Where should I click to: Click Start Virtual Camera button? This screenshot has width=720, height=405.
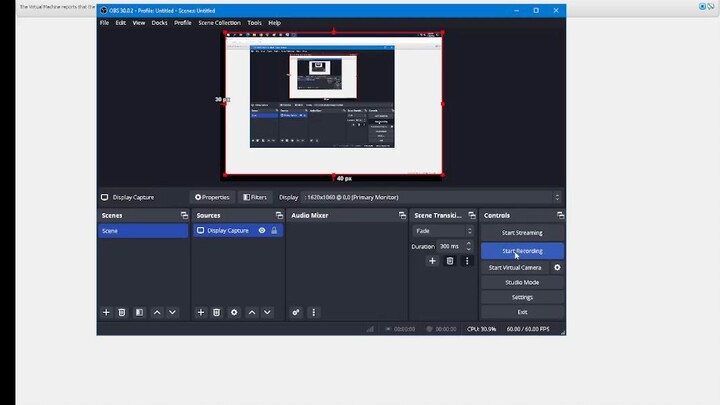pyautogui.click(x=515, y=267)
